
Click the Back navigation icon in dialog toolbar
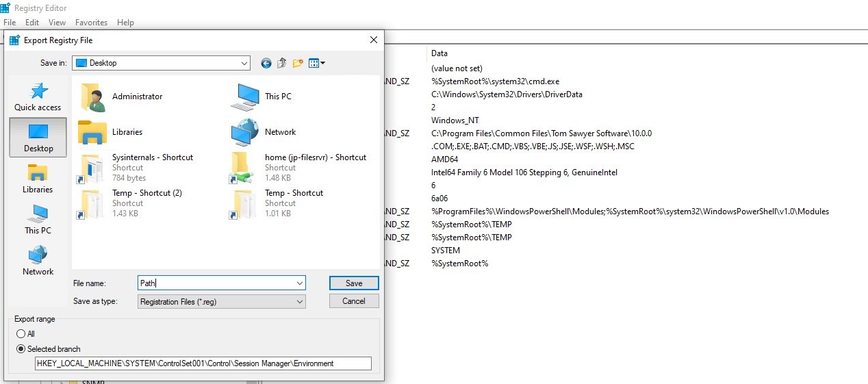click(266, 63)
